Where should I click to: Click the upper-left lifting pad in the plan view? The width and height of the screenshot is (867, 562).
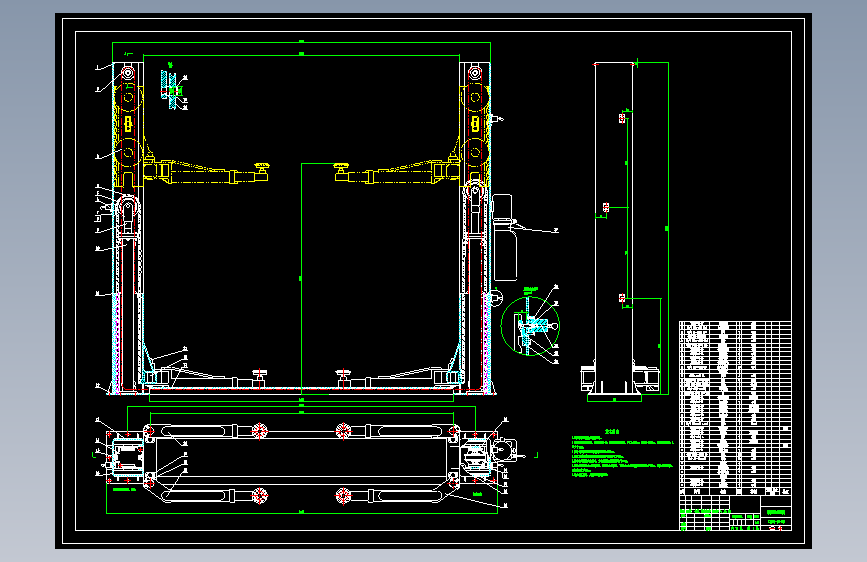pyautogui.click(x=260, y=430)
